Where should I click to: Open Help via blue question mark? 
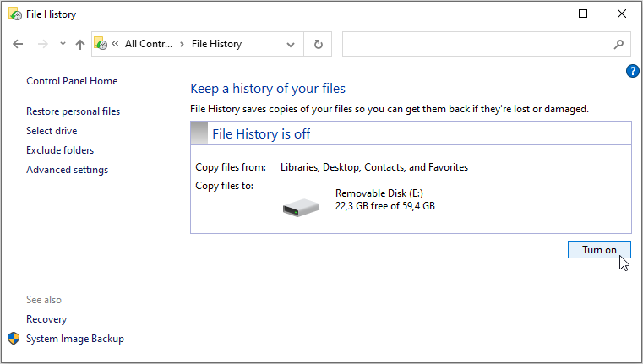coord(633,71)
